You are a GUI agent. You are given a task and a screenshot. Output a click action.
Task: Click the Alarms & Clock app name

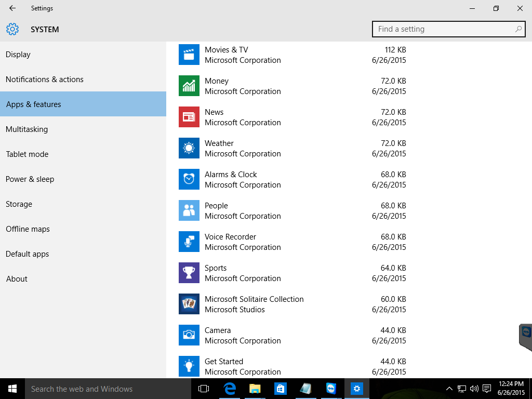231,175
